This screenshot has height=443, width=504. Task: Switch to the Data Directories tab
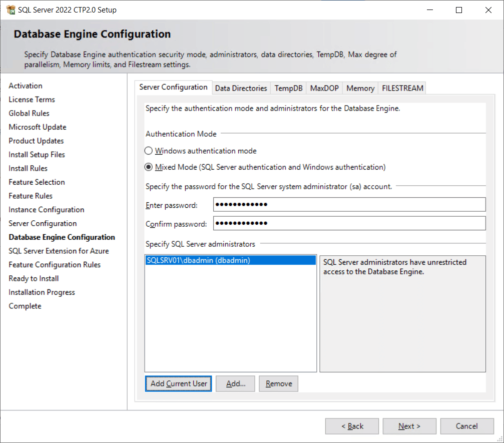click(x=241, y=88)
